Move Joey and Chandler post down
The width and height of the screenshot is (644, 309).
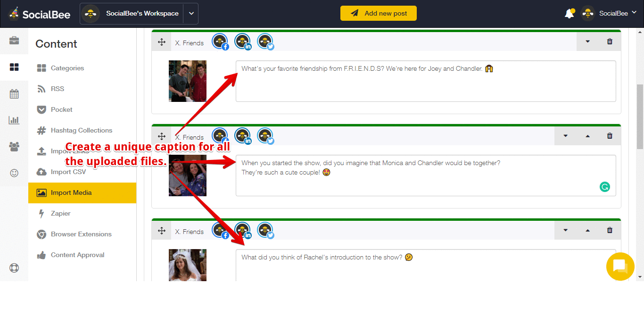click(x=587, y=42)
